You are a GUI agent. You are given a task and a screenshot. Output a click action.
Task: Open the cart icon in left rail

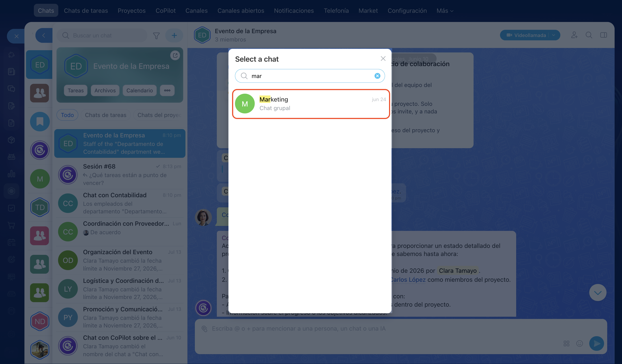tap(11, 225)
